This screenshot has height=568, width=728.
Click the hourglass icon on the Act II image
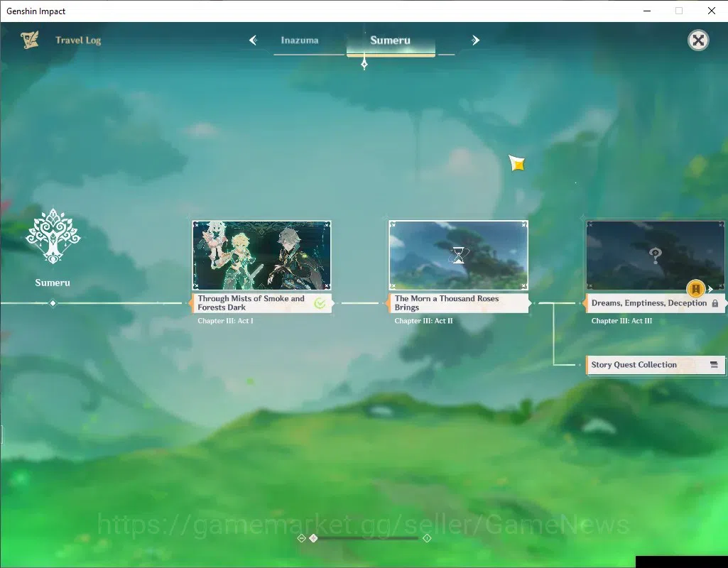click(x=458, y=255)
